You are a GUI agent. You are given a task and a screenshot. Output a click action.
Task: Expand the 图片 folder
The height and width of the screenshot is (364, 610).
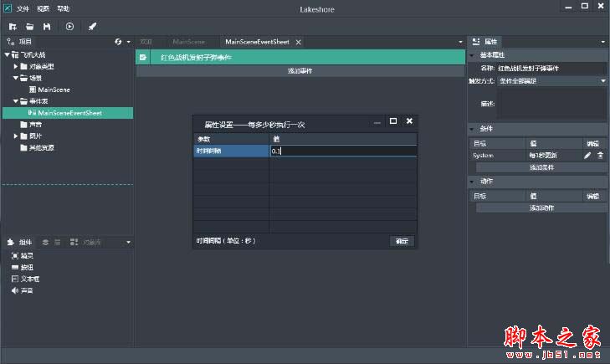[x=16, y=136]
